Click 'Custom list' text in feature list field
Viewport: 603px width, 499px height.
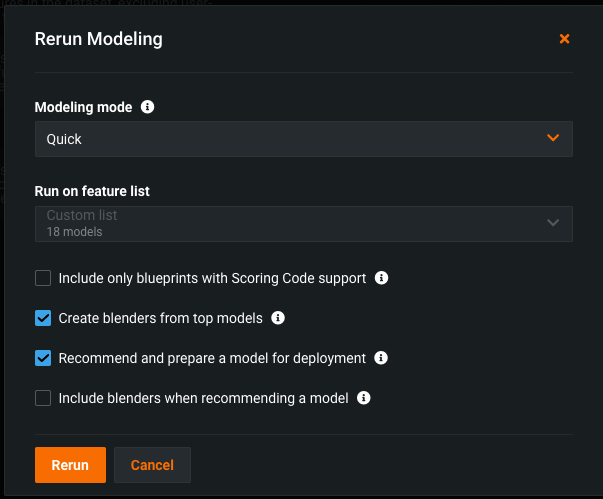click(x=82, y=215)
